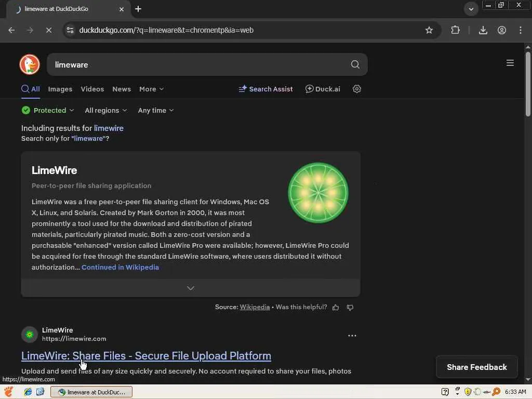Switch to the Images tab
The width and height of the screenshot is (532, 399).
(60, 89)
